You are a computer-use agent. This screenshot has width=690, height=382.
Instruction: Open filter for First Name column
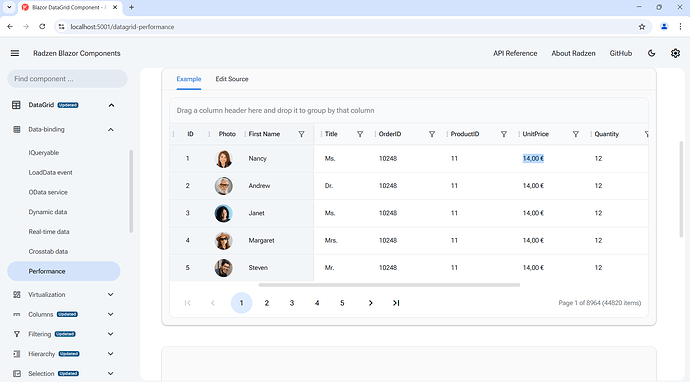[x=301, y=134]
